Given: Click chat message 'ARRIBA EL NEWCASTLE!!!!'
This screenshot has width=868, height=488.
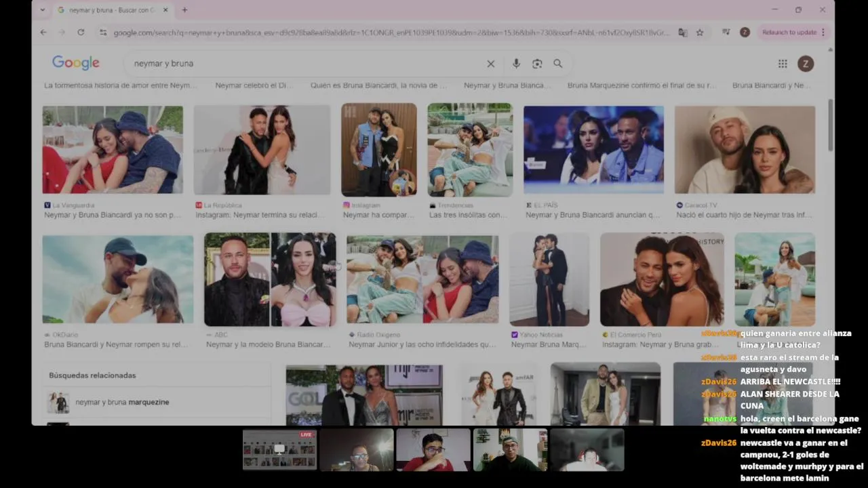Looking at the screenshot, I should 790,382.
